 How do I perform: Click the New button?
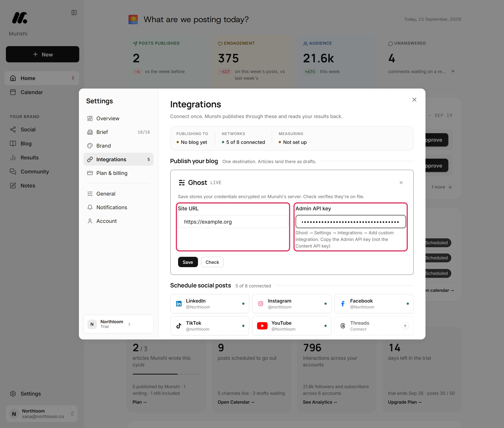click(x=42, y=54)
